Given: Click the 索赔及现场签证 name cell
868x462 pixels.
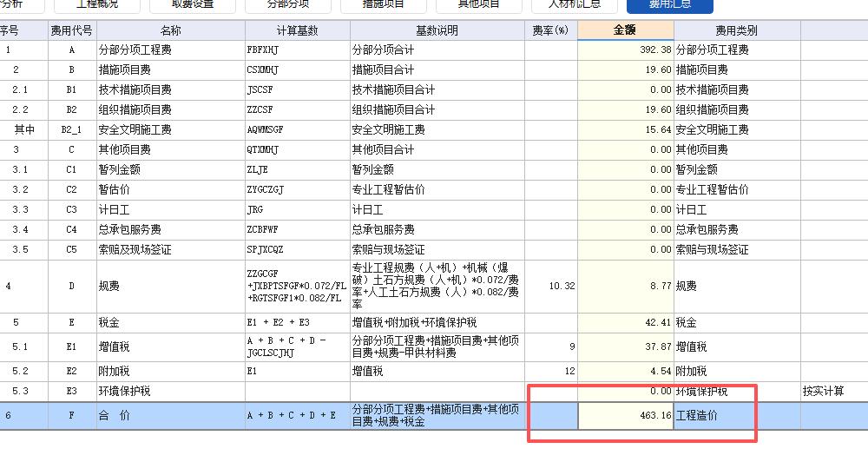Looking at the screenshot, I should tap(170, 249).
